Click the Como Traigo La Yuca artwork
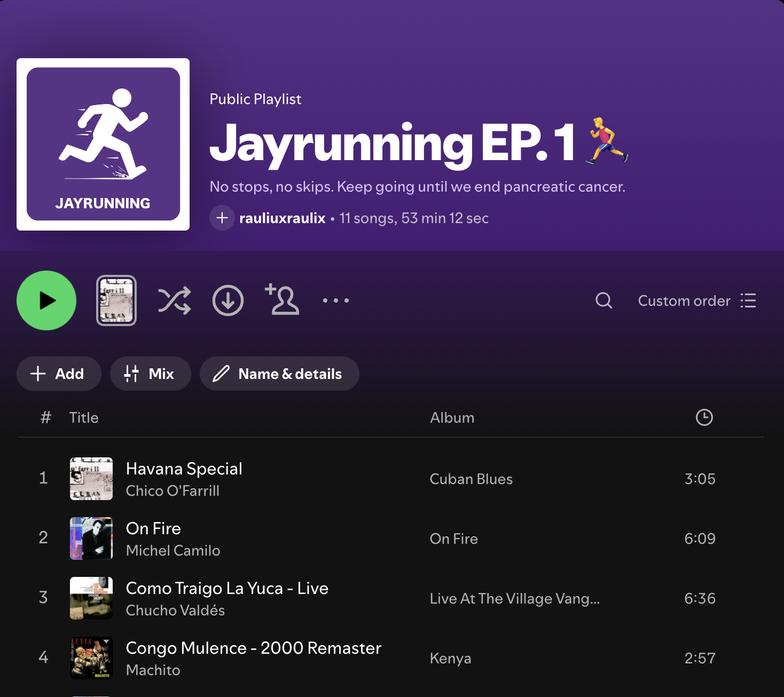784x697 pixels. (91, 598)
